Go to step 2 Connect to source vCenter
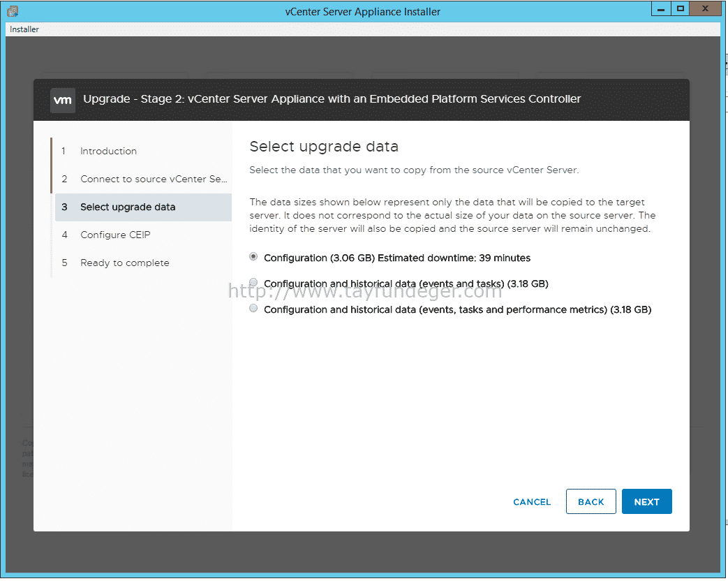The height and width of the screenshot is (581, 728). click(x=143, y=179)
